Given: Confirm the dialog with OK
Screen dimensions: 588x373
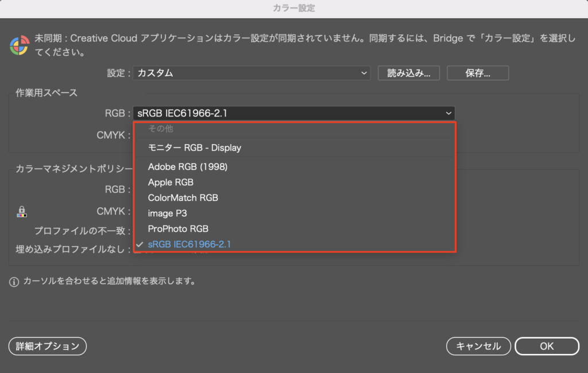Looking at the screenshot, I should point(547,346).
